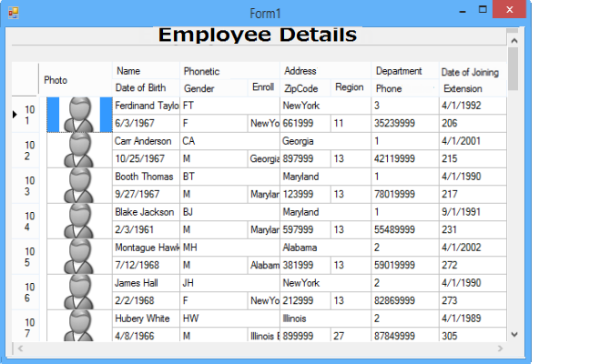Image resolution: width=610 pixels, height=364 pixels.
Task: Click the vertical scrollbar down arrow
Action: 513,335
